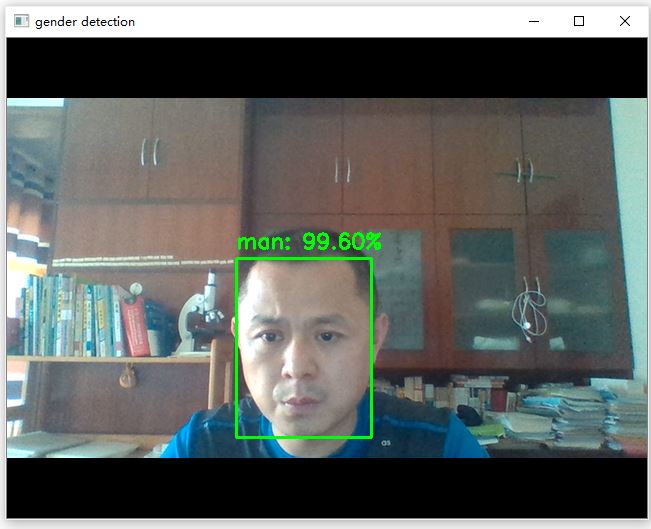Close the gender detection window
This screenshot has height=529, width=651.
point(624,21)
